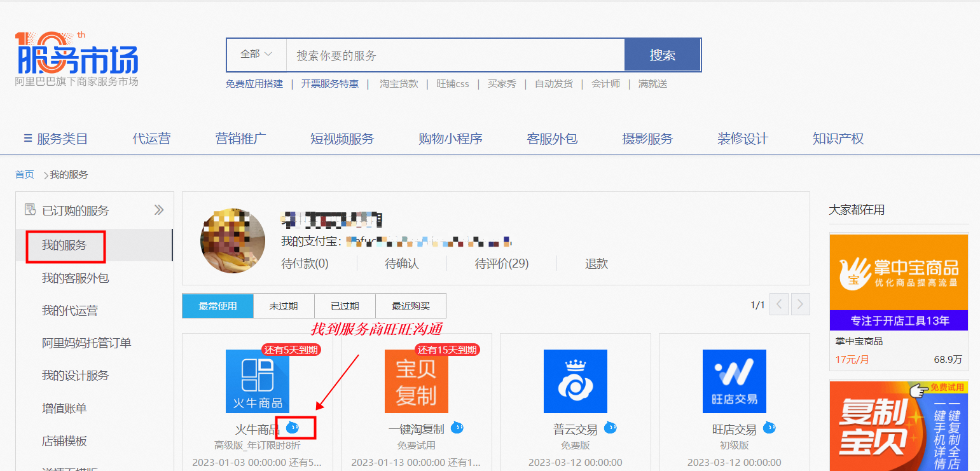Screen dimensions: 980x471
Task: Open the 开票服务特惠 link
Action: pyautogui.click(x=330, y=84)
